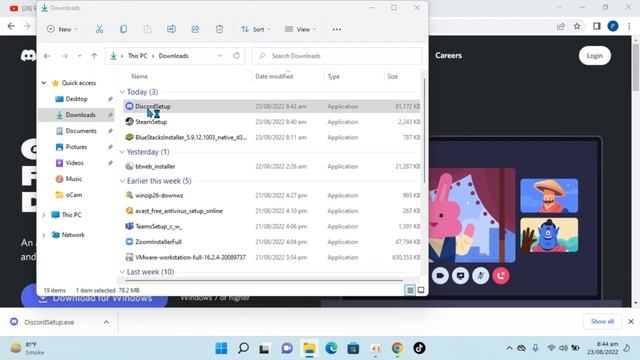Viewport: 640px width, 360px height.
Task: Expand This PC in navigation pane
Action: click(x=44, y=215)
